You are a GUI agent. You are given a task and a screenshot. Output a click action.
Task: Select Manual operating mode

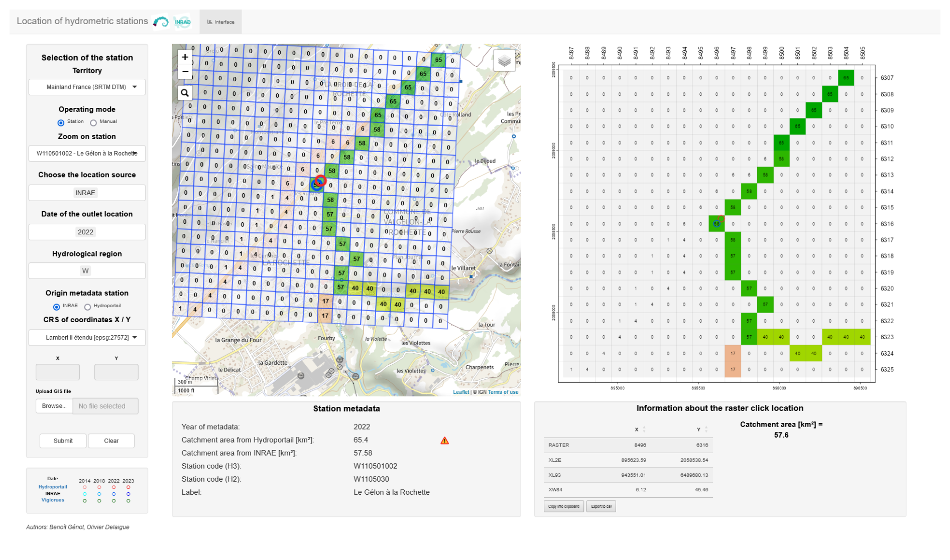click(93, 122)
